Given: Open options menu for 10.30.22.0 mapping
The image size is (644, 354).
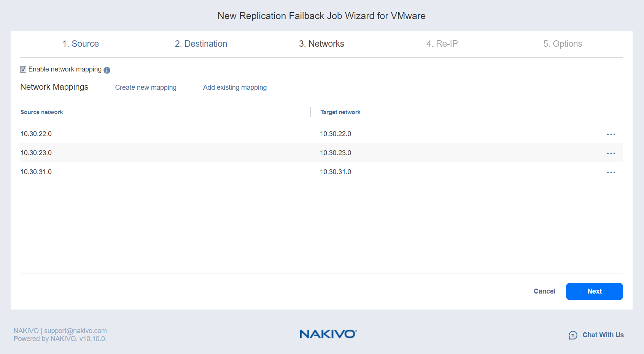Looking at the screenshot, I should tap(611, 134).
